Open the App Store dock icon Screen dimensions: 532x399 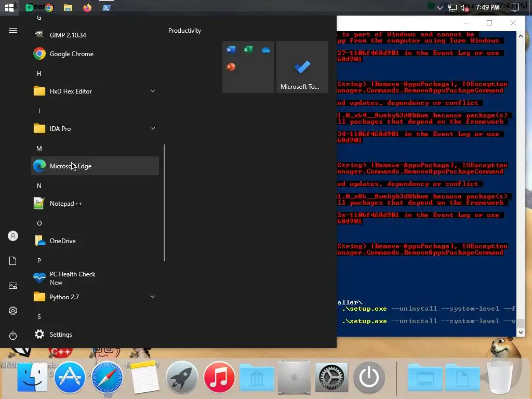coord(70,377)
